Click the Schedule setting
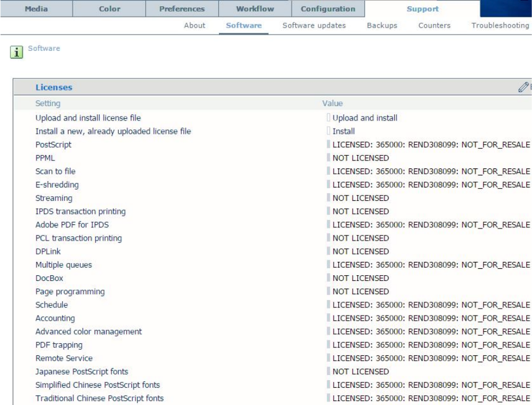The width and height of the screenshot is (532, 405). [x=51, y=305]
